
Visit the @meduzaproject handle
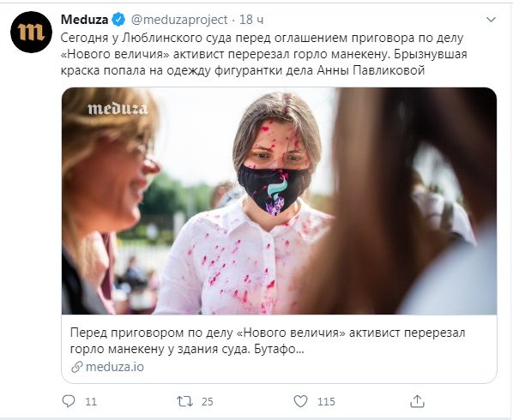[179, 20]
